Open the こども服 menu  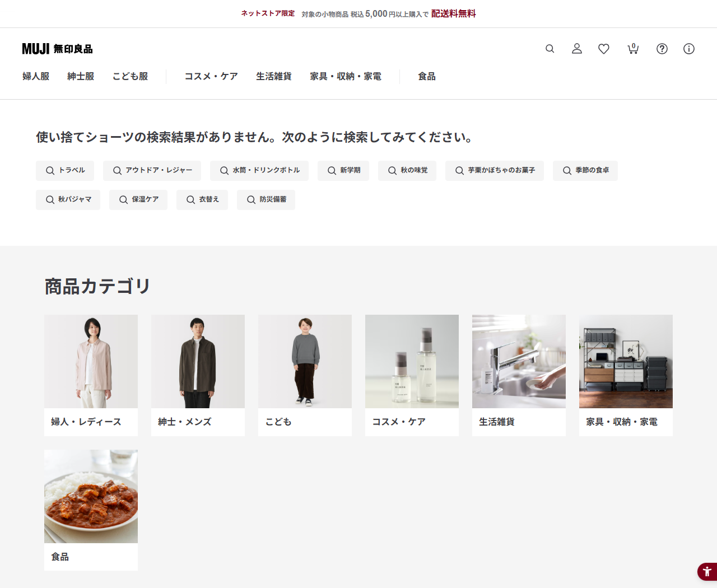(130, 76)
